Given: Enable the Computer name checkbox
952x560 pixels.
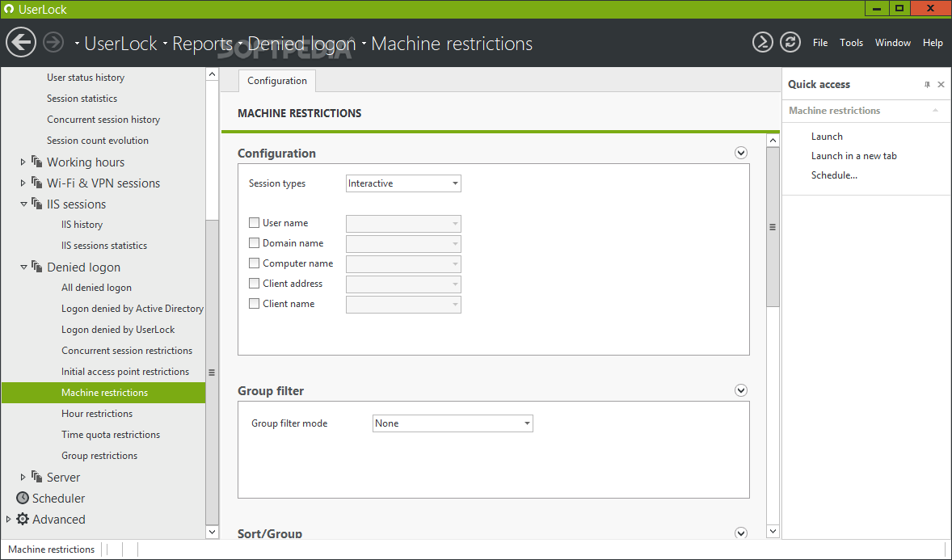Looking at the screenshot, I should point(255,263).
